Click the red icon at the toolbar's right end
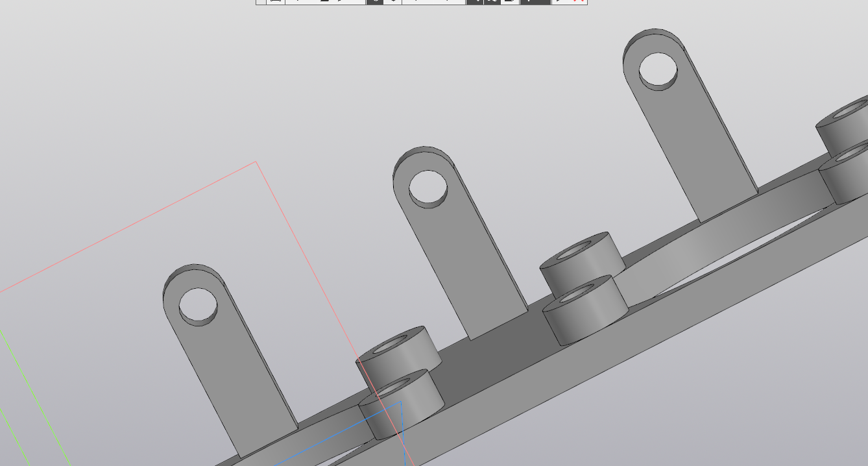 (x=577, y=1)
